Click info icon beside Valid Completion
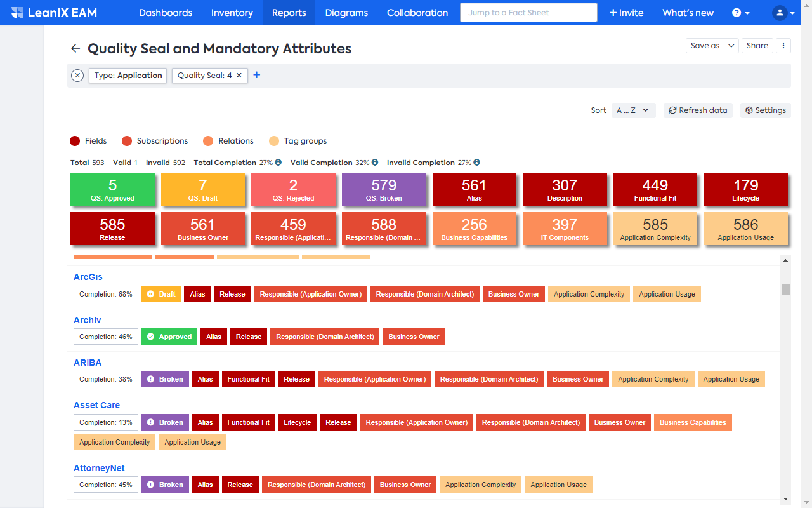Screen dimensions: 812x508 (375, 163)
